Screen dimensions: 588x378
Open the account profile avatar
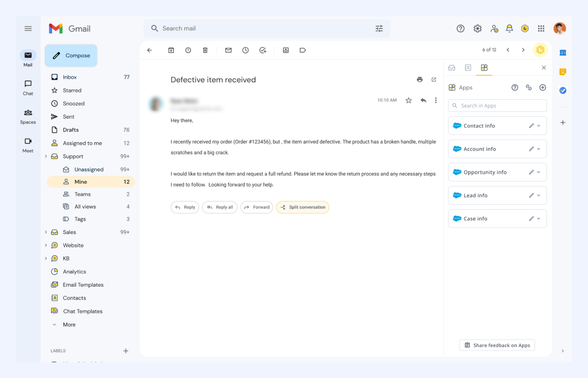[559, 29]
